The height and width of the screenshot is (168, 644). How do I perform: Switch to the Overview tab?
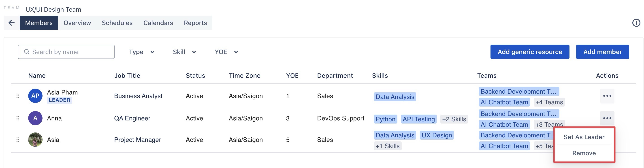tap(77, 23)
